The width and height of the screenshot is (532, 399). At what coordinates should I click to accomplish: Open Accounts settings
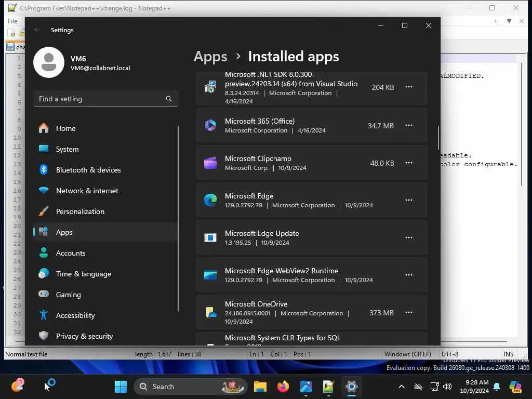click(105, 253)
